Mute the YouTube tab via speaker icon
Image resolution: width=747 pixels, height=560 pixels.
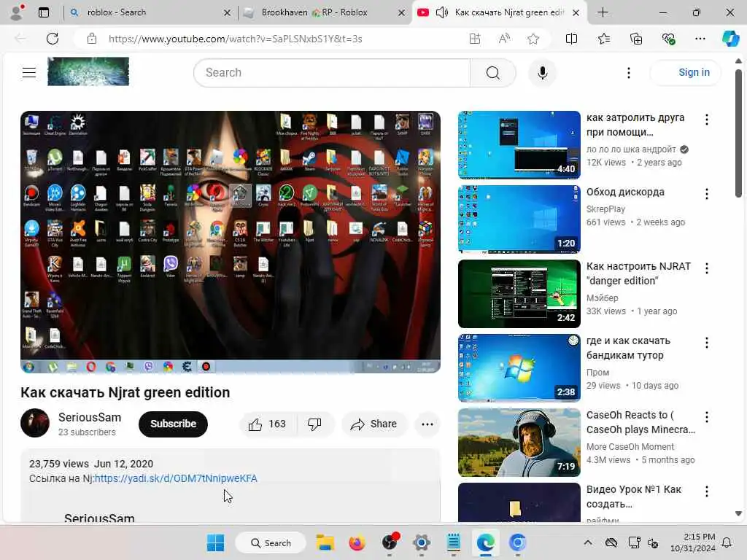441,12
